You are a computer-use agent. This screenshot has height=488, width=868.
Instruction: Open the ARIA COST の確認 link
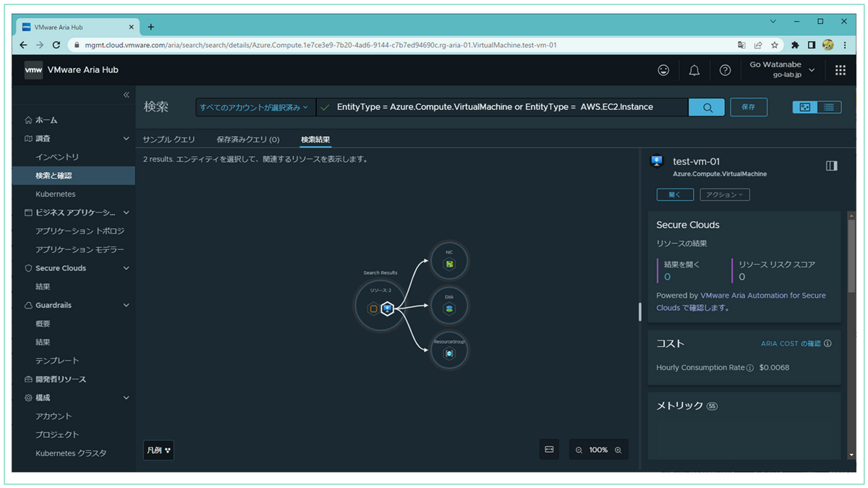click(x=791, y=344)
